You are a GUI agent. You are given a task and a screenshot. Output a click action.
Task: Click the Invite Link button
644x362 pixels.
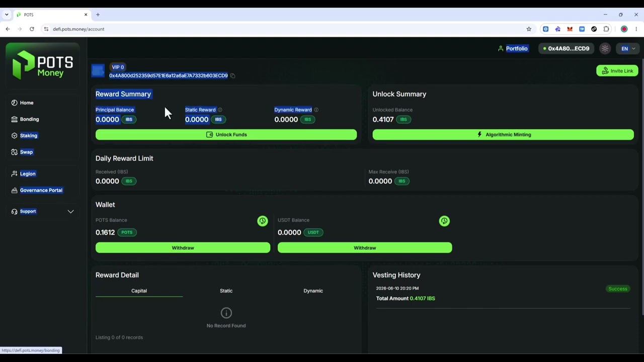(x=617, y=71)
